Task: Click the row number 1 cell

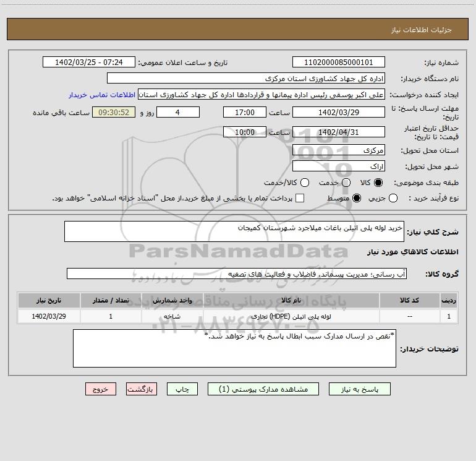Action: (x=449, y=316)
